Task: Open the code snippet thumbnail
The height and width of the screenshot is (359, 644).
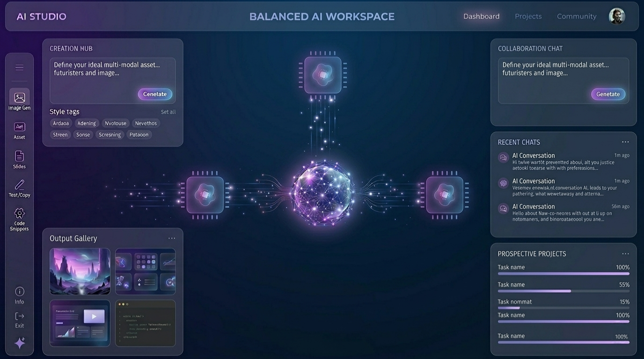Action: pos(146,323)
